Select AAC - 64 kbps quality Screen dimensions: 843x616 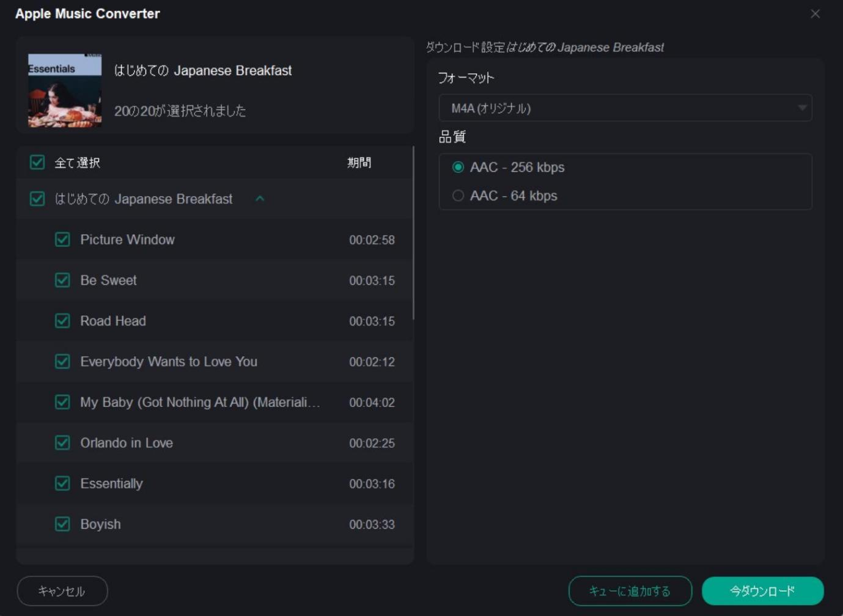[x=458, y=196]
